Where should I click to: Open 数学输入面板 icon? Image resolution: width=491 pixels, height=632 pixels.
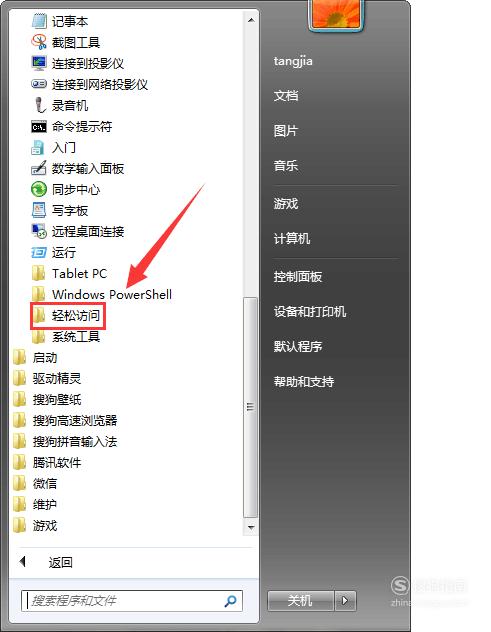click(39, 168)
